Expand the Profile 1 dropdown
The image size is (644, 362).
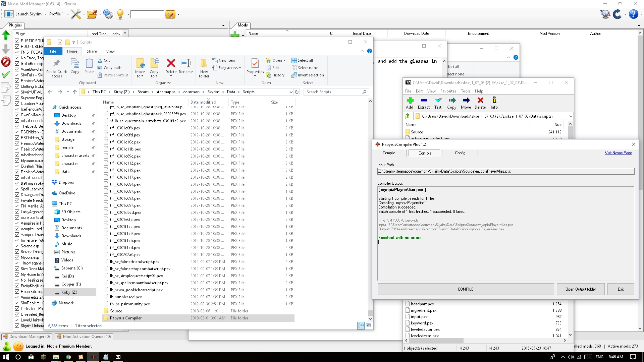[68, 14]
